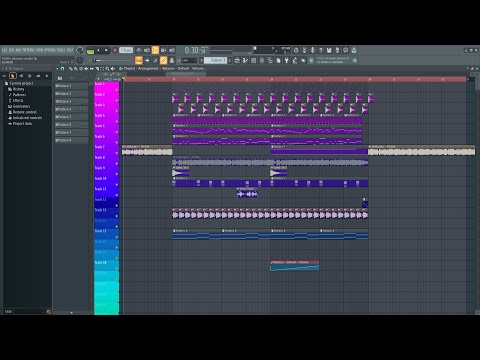Toggle the first highlighted orange shortcut icon

pyautogui.click(x=139, y=60)
